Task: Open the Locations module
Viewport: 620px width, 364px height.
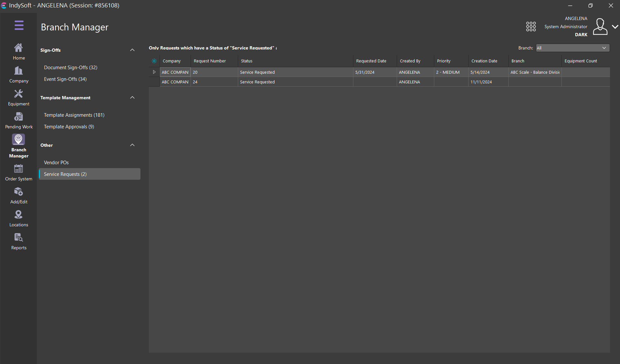Action: (x=19, y=218)
